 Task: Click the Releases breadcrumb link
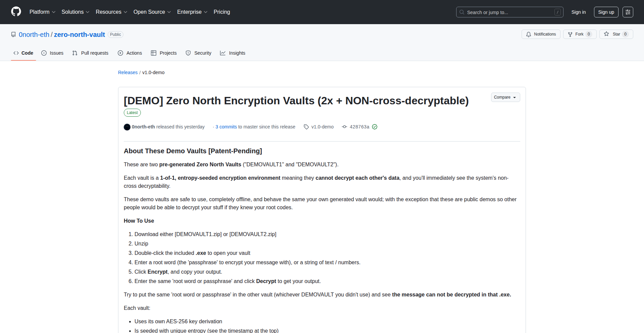click(x=128, y=72)
